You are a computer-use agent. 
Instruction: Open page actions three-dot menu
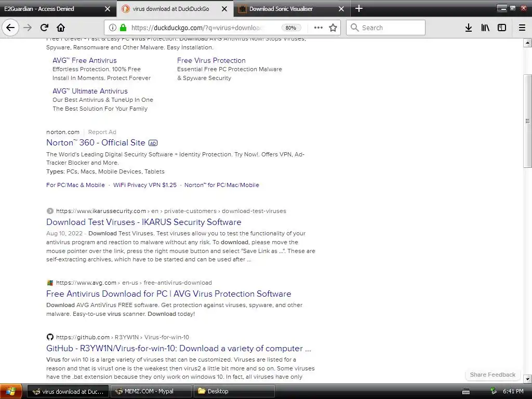coord(318,28)
